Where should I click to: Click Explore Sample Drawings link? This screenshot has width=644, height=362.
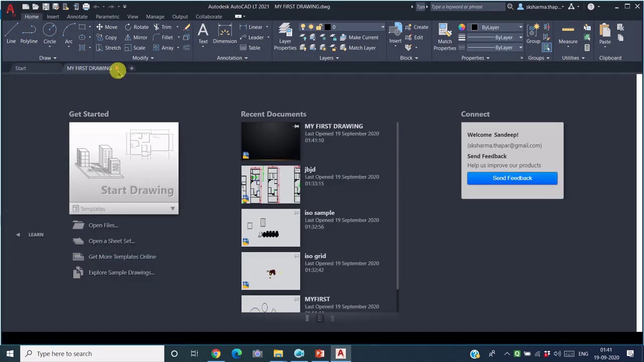point(122,273)
